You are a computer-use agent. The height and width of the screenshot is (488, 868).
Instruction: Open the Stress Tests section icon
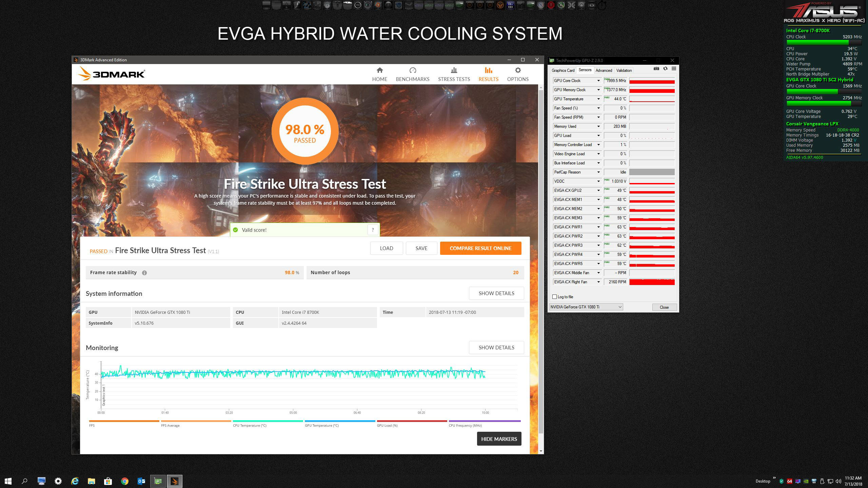[454, 70]
